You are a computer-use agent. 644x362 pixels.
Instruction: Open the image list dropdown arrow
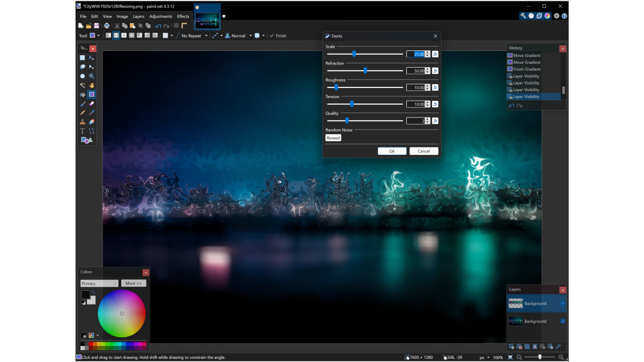(224, 16)
